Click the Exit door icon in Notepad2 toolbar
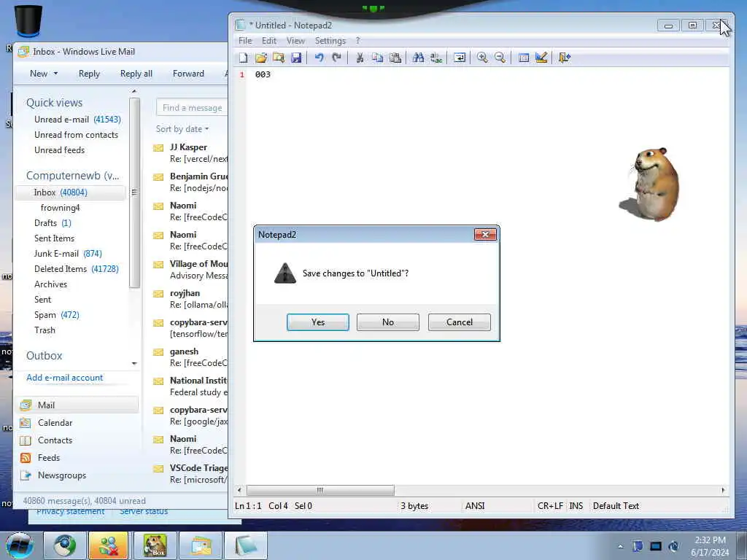747x560 pixels. click(x=565, y=58)
